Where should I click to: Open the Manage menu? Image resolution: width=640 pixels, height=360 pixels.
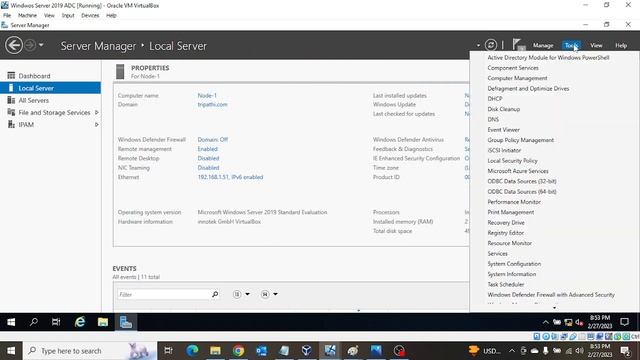pos(543,45)
